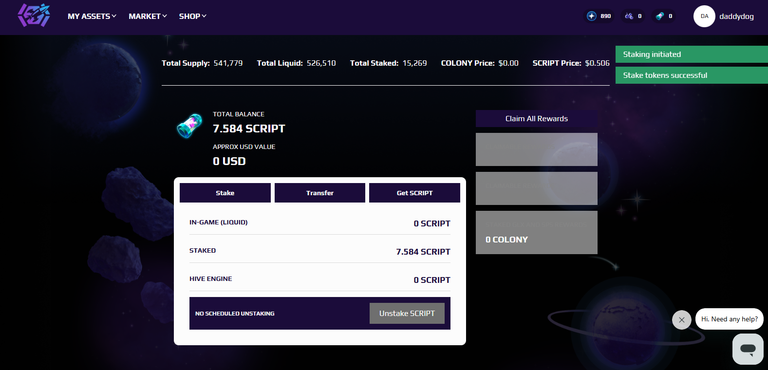Screen dimensions: 768x370
Task: Expand the SHOP dropdown menu
Action: tap(192, 16)
